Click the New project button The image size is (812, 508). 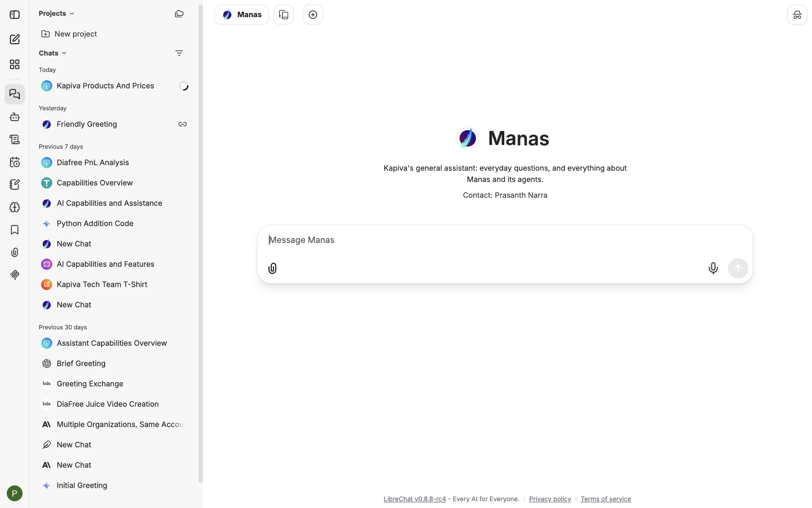69,34
